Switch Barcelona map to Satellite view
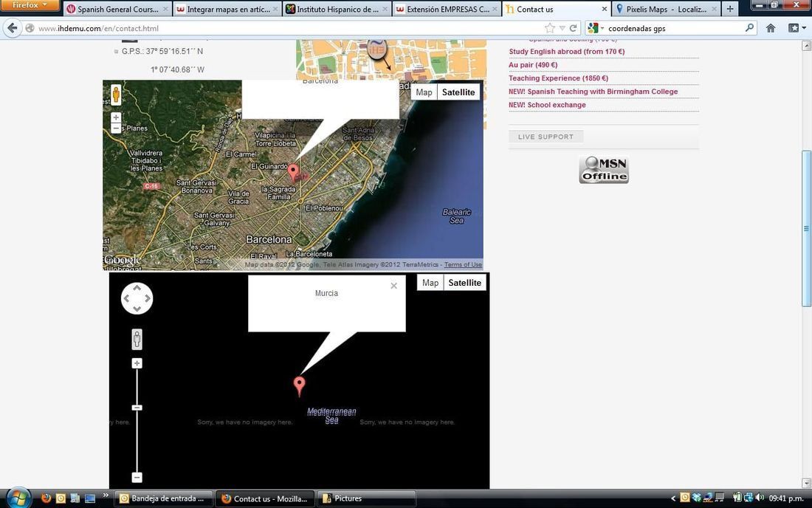Viewport: 812px width, 508px height. 458,92
